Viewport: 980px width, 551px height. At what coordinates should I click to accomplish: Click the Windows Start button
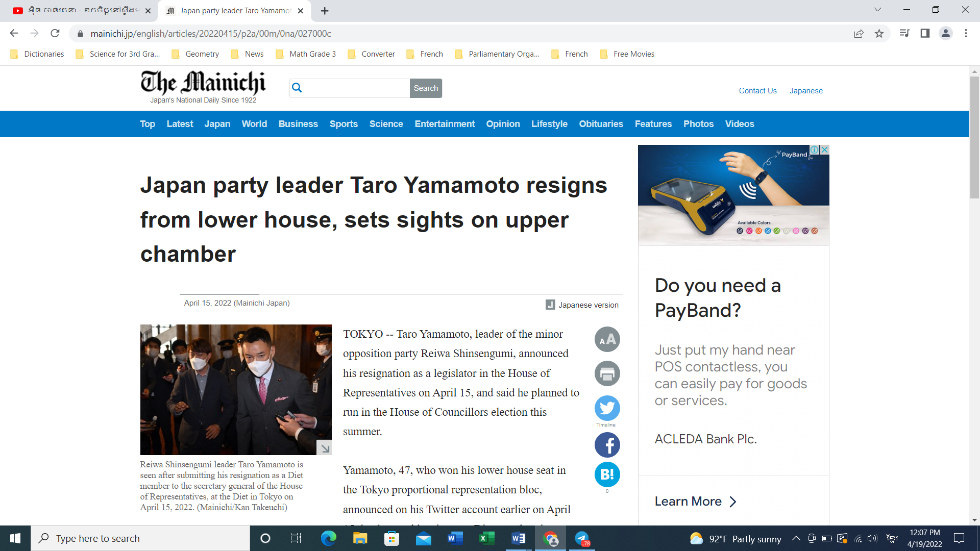point(15,538)
